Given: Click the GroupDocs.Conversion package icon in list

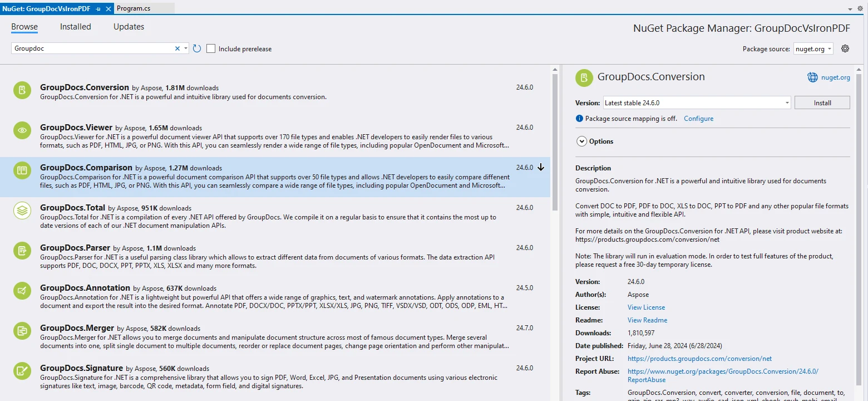Looking at the screenshot, I should 22,90.
